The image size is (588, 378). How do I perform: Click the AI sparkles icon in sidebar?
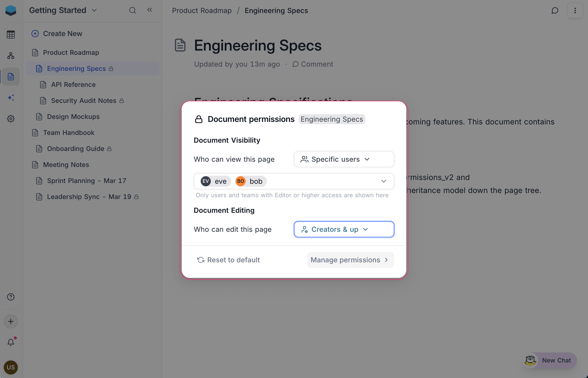(11, 98)
